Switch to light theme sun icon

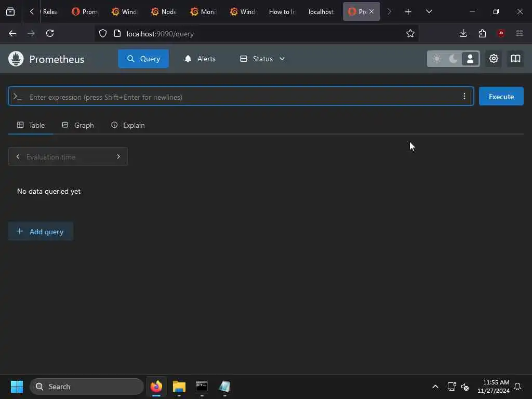coord(436,59)
